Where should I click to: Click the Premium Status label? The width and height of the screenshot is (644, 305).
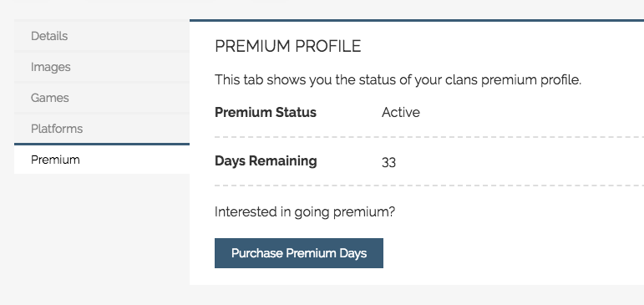point(266,112)
